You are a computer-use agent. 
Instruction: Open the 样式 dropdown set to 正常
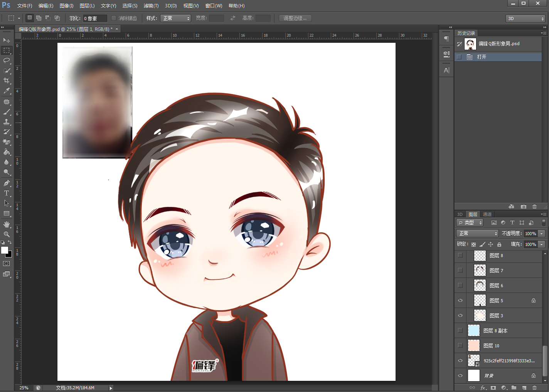click(175, 18)
